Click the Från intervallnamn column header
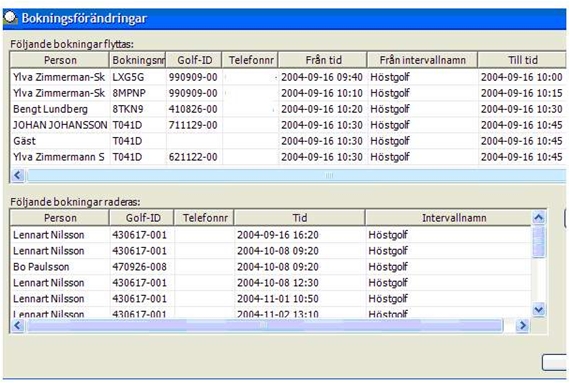This screenshot has width=570, height=383. coord(422,60)
